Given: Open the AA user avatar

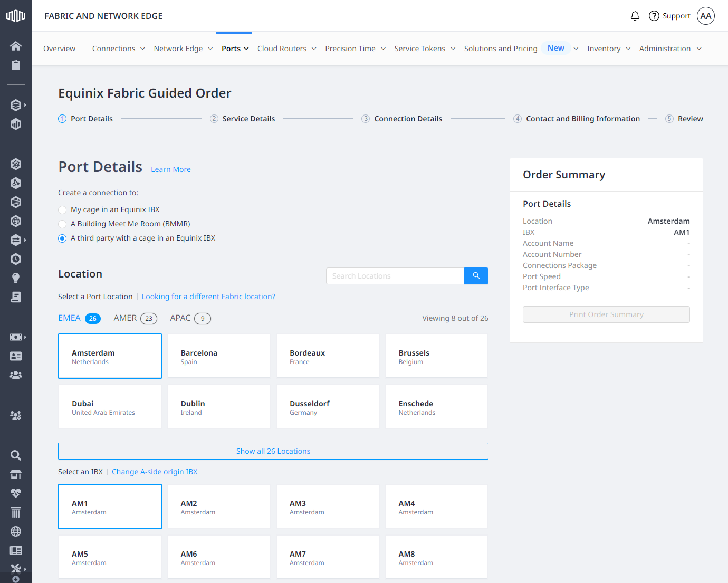Looking at the screenshot, I should coord(706,16).
